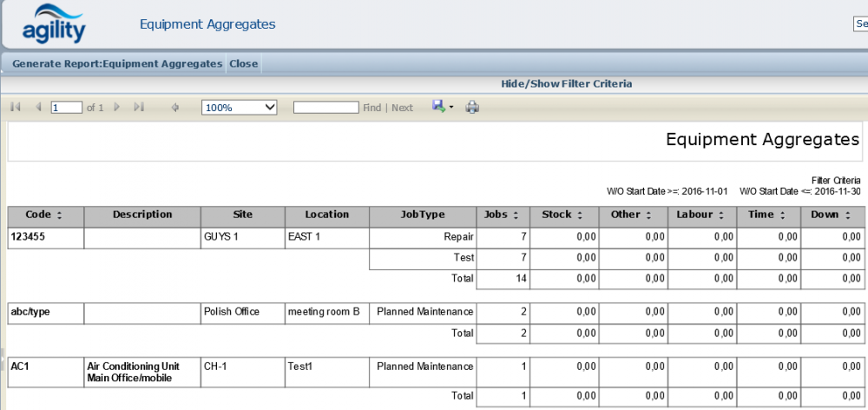Click the export save disk icon
Image resolution: width=868 pixels, height=410 pixels.
pyautogui.click(x=439, y=106)
